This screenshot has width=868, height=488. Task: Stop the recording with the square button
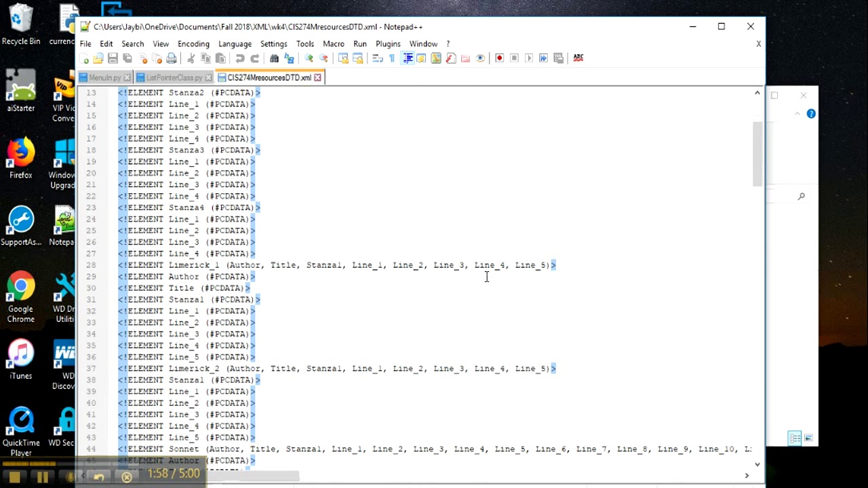point(14,477)
